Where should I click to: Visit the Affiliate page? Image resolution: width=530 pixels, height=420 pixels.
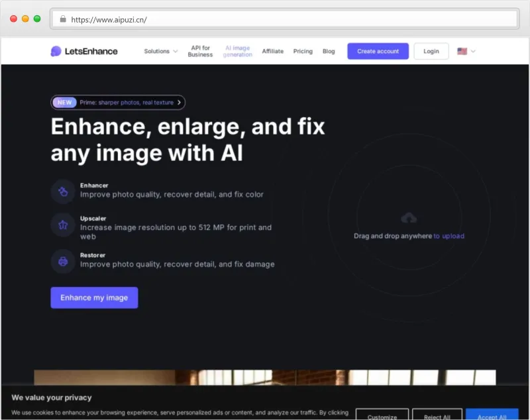273,52
